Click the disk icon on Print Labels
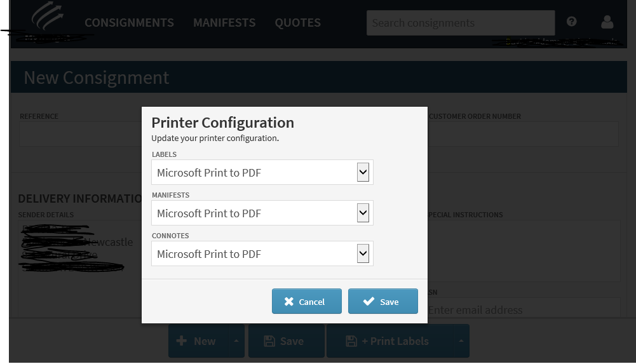 [351, 341]
